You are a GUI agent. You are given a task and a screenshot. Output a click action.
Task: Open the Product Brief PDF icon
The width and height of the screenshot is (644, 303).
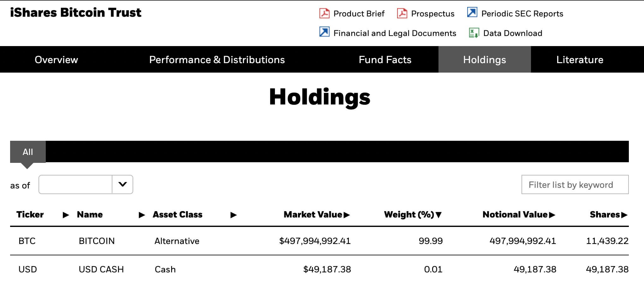[x=325, y=14]
